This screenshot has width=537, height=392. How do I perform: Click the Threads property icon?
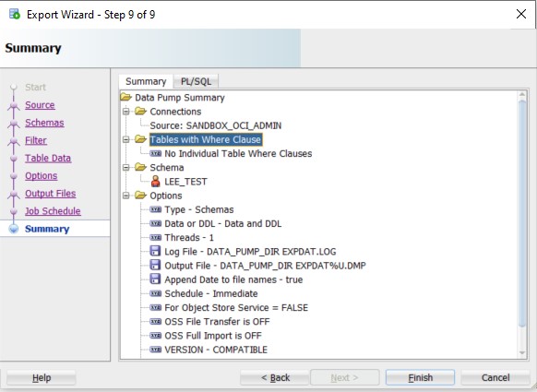pyautogui.click(x=156, y=238)
